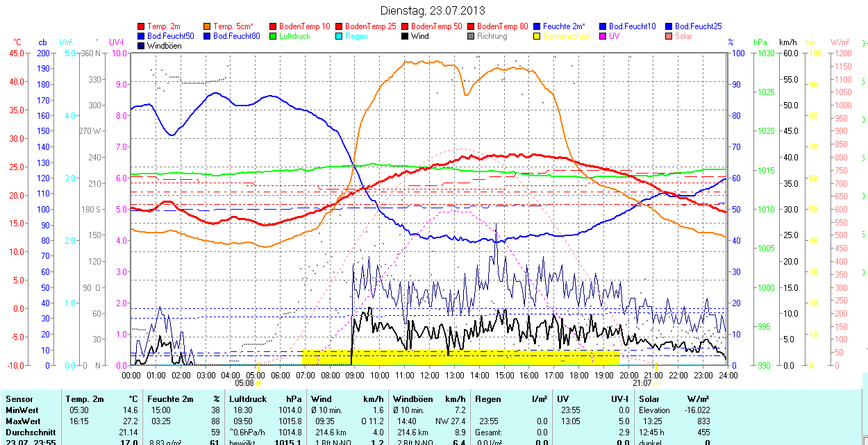Click the cyan Regen legend square
This screenshot has height=445, width=868.
[x=340, y=36]
